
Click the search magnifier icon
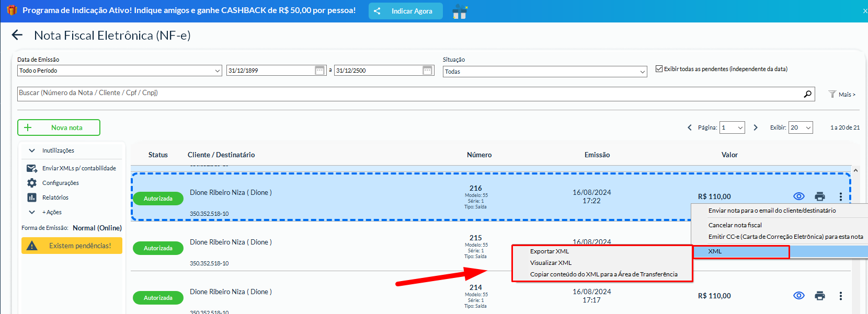click(807, 94)
